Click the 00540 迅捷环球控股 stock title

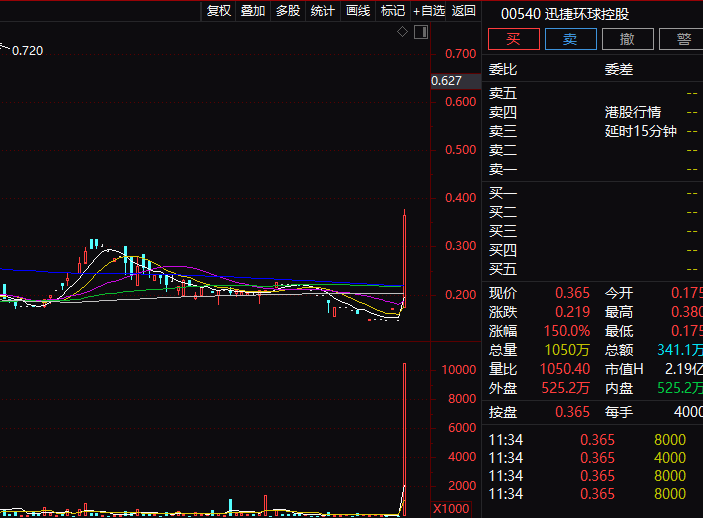coord(564,14)
